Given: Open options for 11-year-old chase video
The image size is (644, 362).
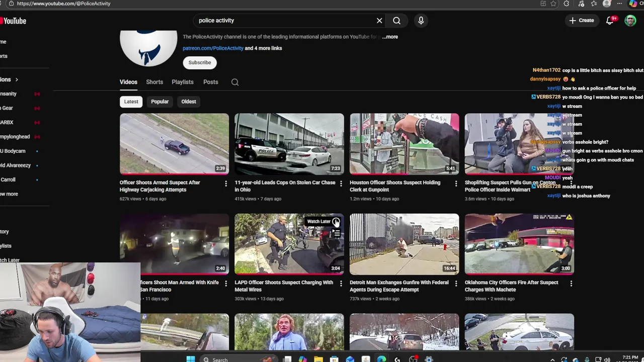Looking at the screenshot, I should 341,184.
